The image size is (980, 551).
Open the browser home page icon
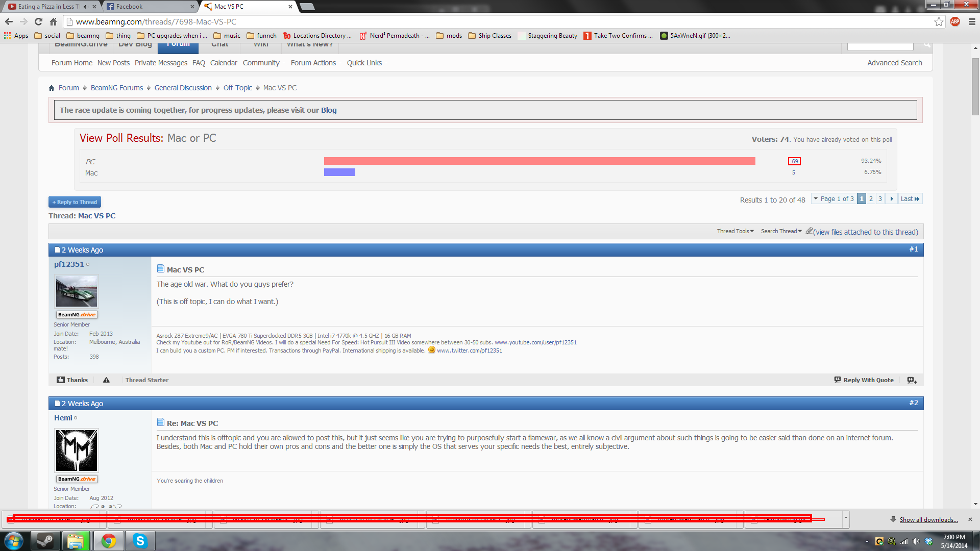point(53,21)
